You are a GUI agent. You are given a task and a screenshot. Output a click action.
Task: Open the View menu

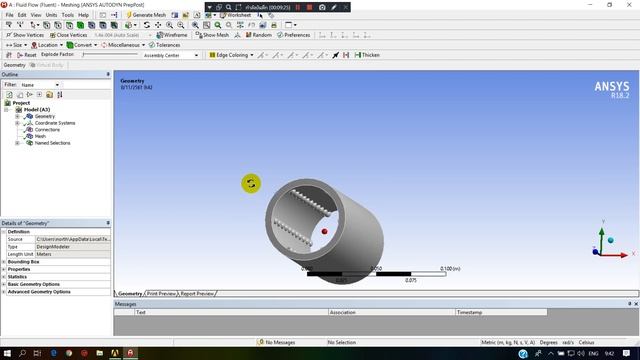pos(36,15)
